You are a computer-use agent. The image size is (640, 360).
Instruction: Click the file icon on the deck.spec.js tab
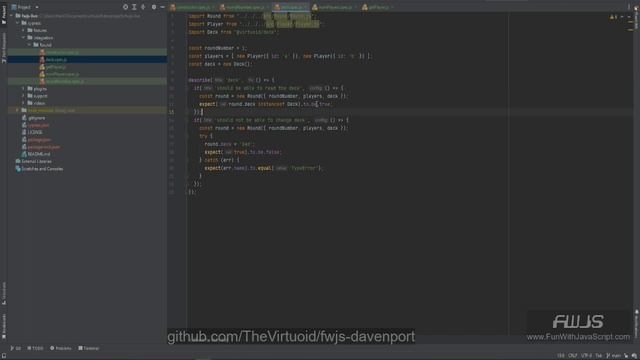pos(277,7)
